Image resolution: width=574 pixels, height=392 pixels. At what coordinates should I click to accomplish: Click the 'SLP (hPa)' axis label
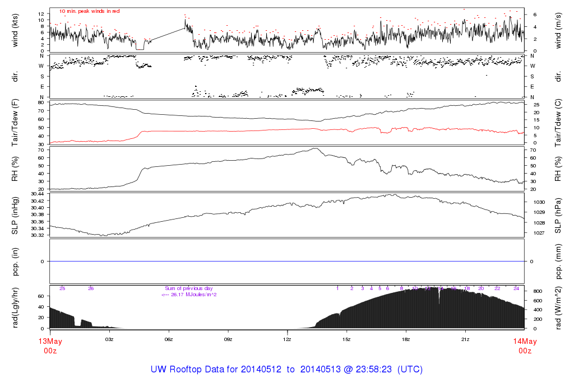point(559,214)
